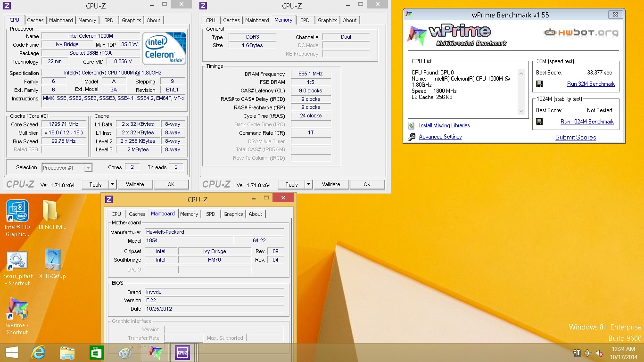
Task: Expand the Processor #1 selection dropdown
Action: 88,167
